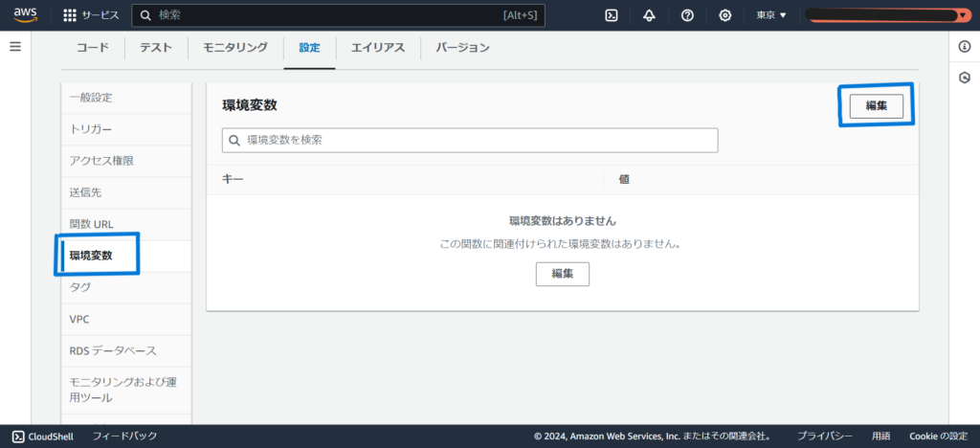980x448 pixels.
Task: Expand the 東京 region dropdown
Action: (x=770, y=15)
